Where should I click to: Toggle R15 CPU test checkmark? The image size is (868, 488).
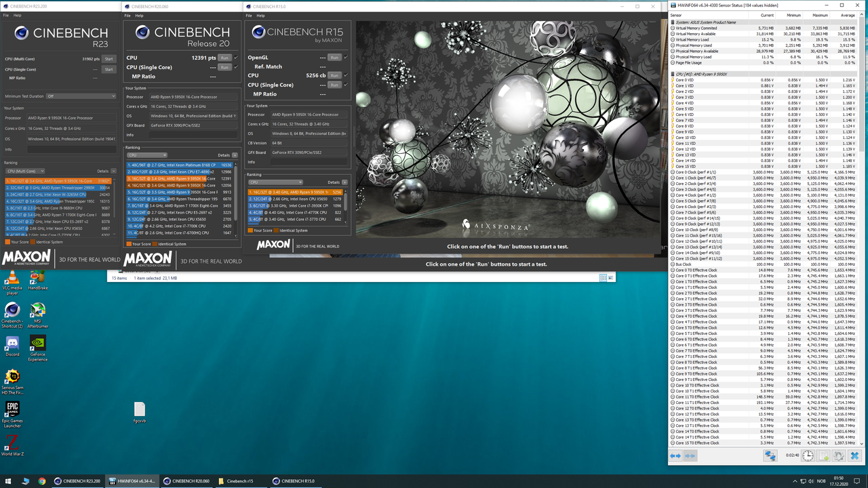point(346,75)
